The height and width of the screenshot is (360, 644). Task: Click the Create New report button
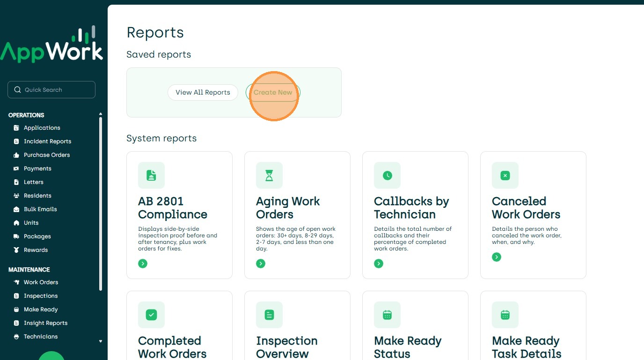[x=273, y=92]
